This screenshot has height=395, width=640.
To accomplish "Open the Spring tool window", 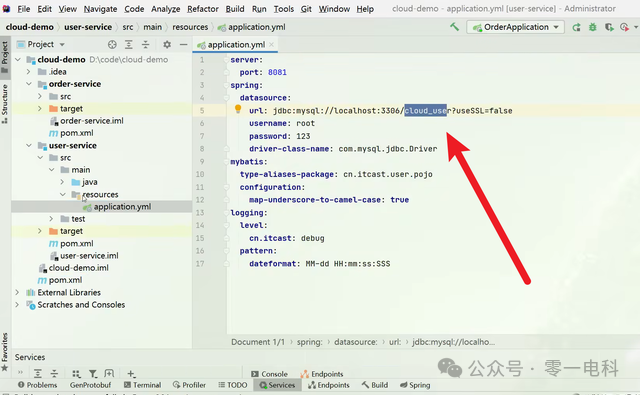I will 415,385.
